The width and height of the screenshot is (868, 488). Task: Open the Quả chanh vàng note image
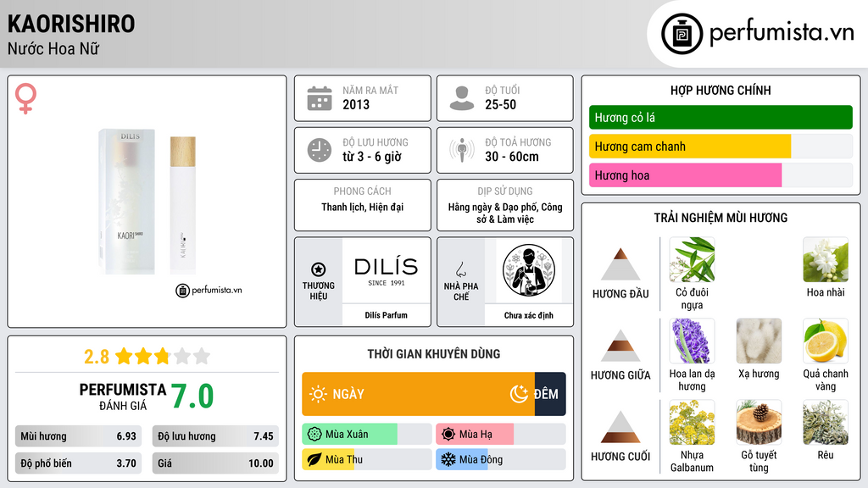click(x=826, y=341)
